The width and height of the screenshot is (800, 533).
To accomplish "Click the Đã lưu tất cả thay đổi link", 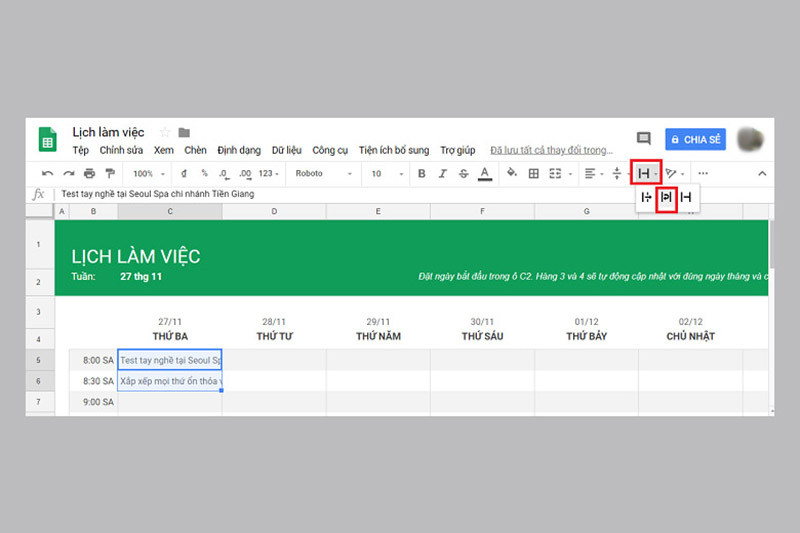I will pos(552,150).
